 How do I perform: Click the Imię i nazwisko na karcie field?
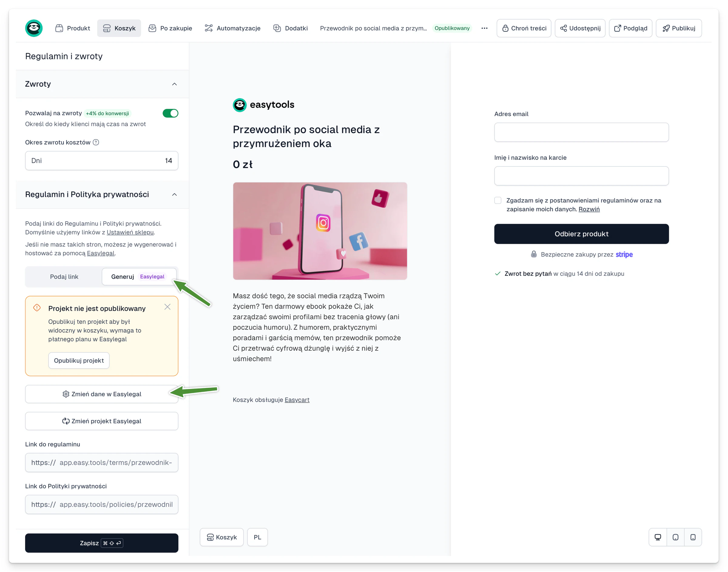point(581,176)
